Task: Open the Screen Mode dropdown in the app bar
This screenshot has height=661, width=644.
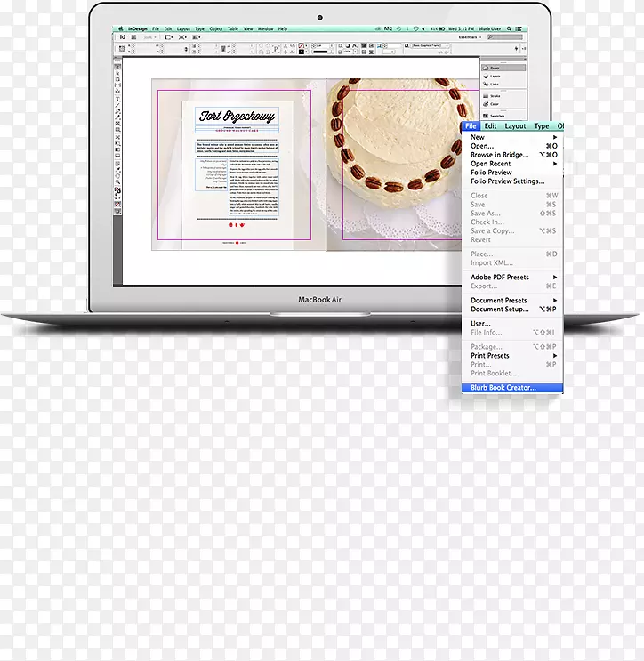Action: (x=182, y=37)
